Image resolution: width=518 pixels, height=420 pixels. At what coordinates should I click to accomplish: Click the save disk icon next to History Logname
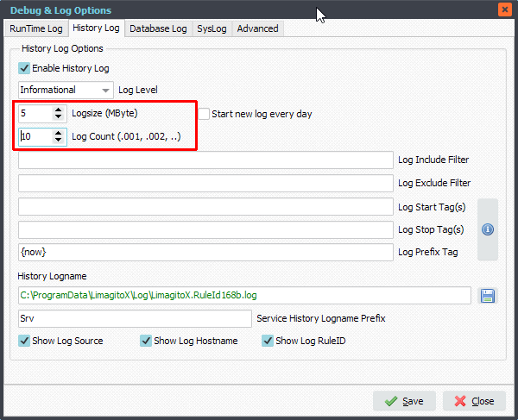coord(488,296)
